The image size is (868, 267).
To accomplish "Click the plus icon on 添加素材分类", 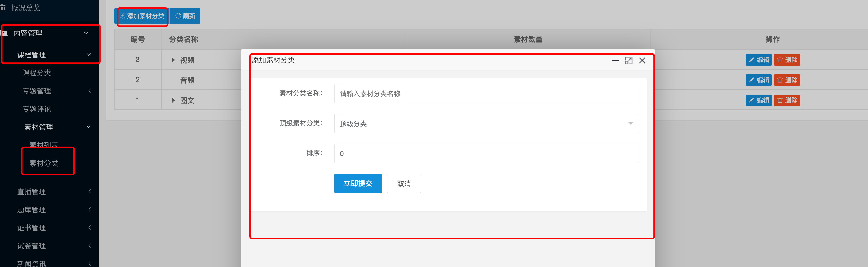I will (x=123, y=16).
